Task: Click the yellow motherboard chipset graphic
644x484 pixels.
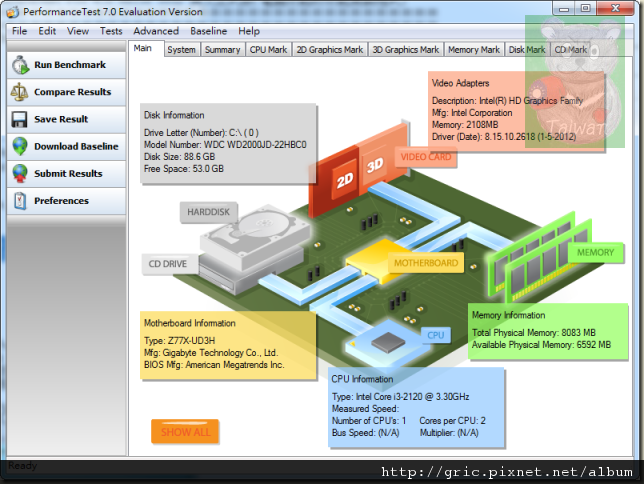Action: click(x=378, y=261)
